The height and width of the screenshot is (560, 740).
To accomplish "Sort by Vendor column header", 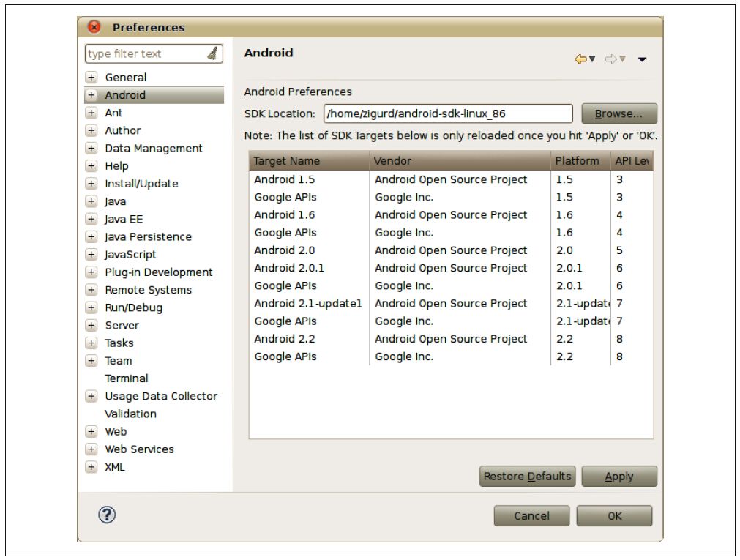I will click(460, 160).
